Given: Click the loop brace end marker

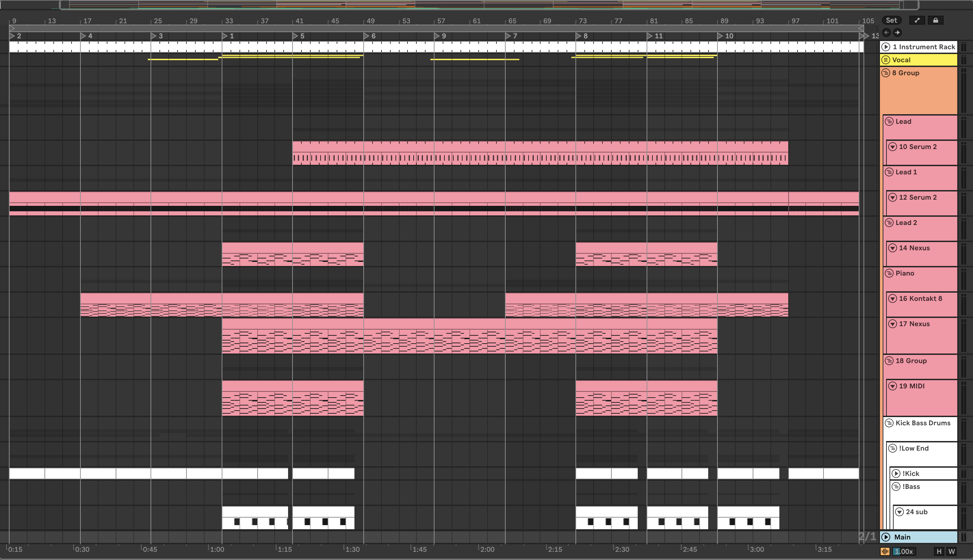Looking at the screenshot, I should click(861, 28).
